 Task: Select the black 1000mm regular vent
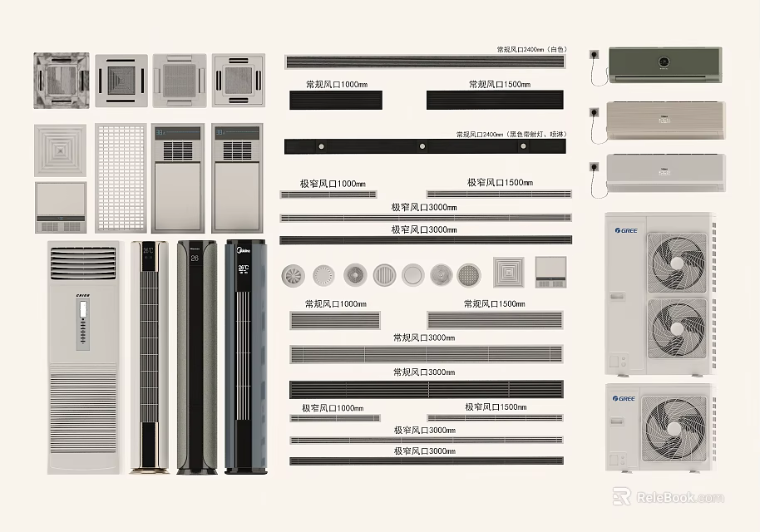pos(336,101)
